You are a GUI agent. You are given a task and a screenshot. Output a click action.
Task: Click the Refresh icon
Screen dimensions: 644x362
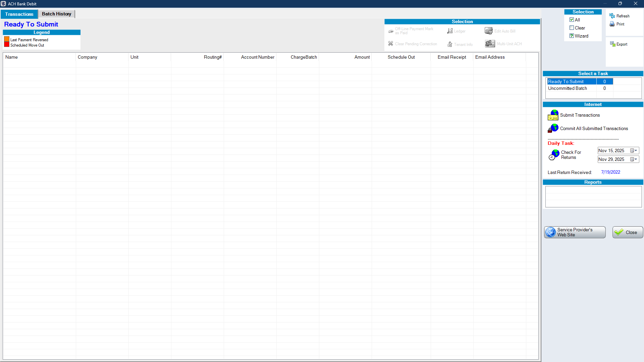[612, 16]
